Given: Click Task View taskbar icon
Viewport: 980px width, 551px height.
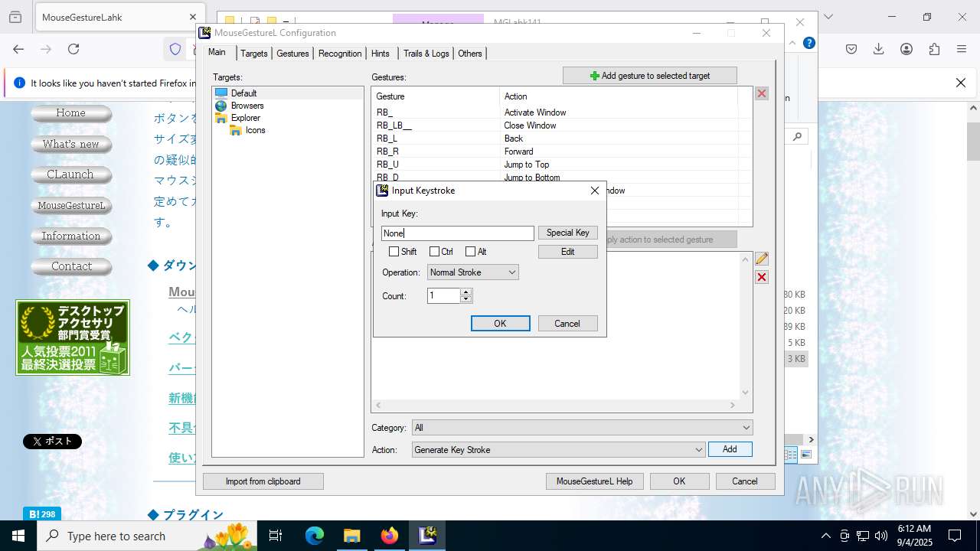Looking at the screenshot, I should (276, 536).
